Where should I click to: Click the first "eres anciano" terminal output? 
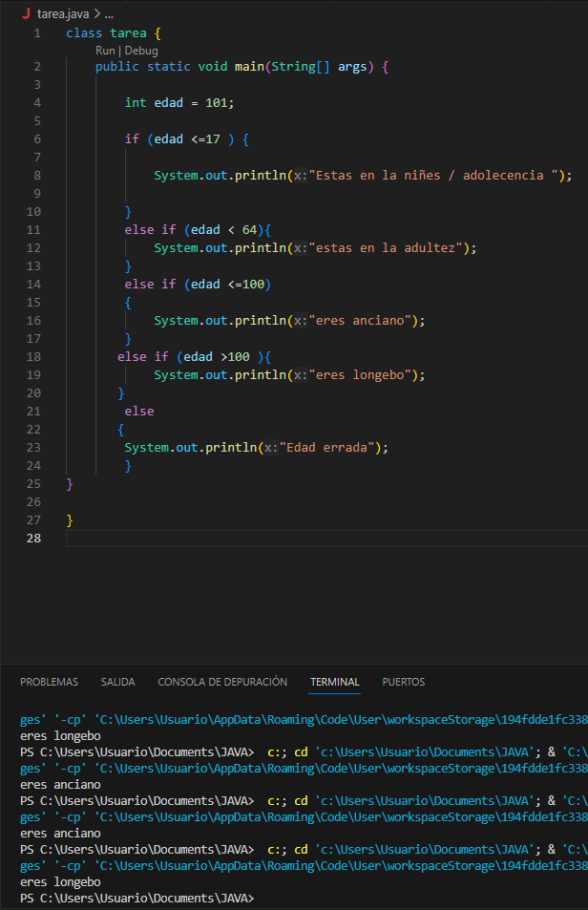coord(60,785)
